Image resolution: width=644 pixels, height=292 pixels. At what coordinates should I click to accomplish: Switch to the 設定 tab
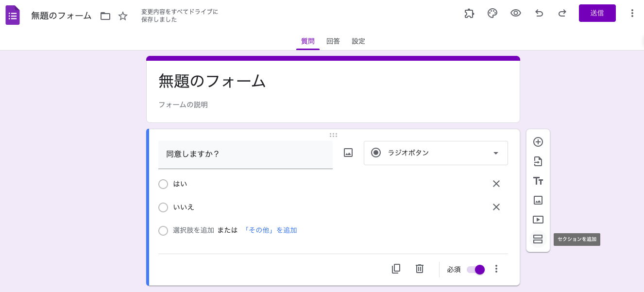358,41
